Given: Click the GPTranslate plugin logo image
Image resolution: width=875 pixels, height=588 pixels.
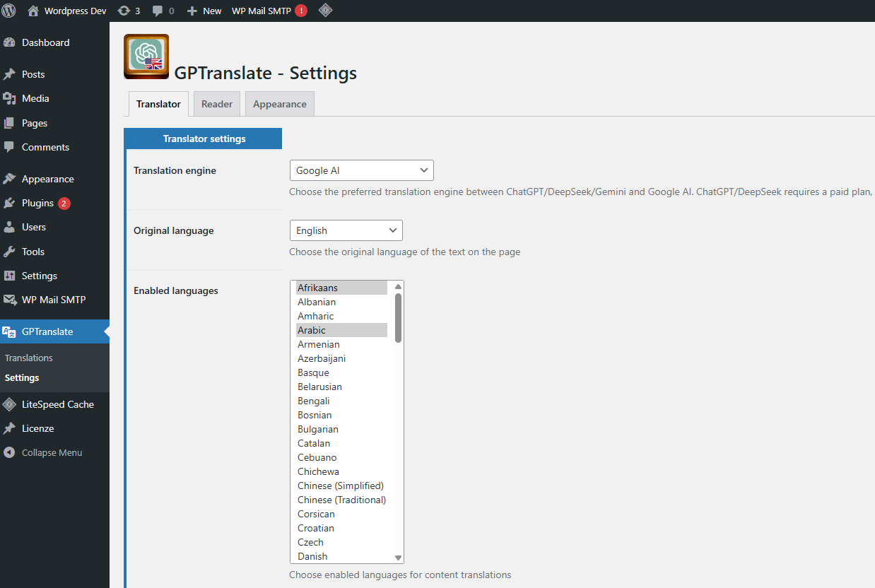Looking at the screenshot, I should (x=146, y=57).
